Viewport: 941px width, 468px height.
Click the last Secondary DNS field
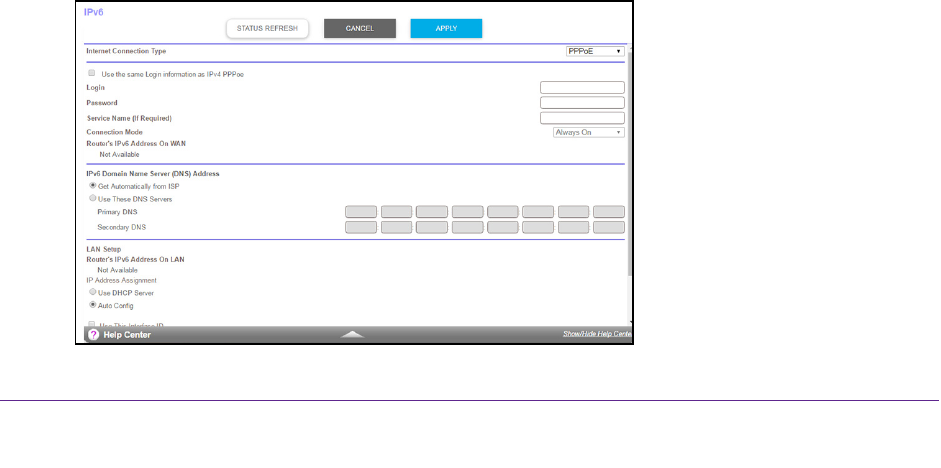pos(608,227)
